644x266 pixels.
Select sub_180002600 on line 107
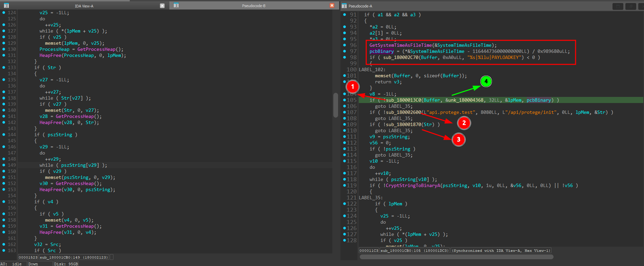tap(403, 112)
